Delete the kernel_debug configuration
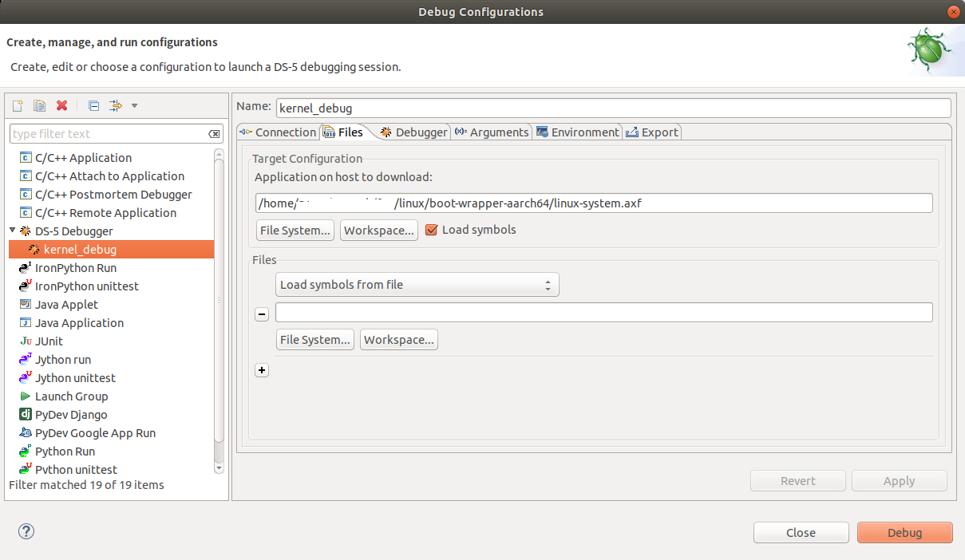Viewport: 965px width, 560px height. point(61,105)
